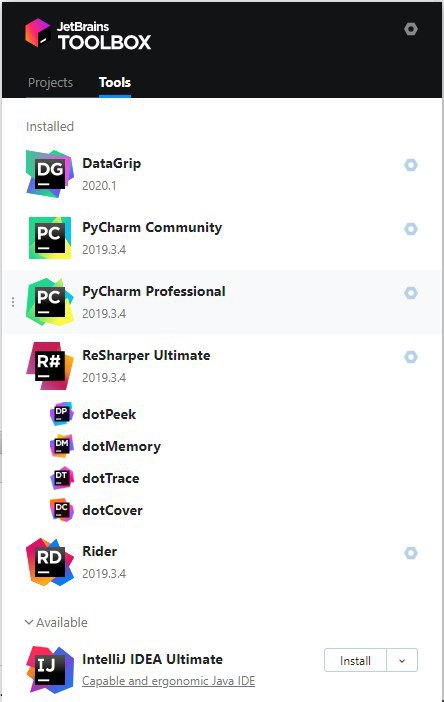Open 'Capable and ergonomic Java IDE' link

point(168,681)
